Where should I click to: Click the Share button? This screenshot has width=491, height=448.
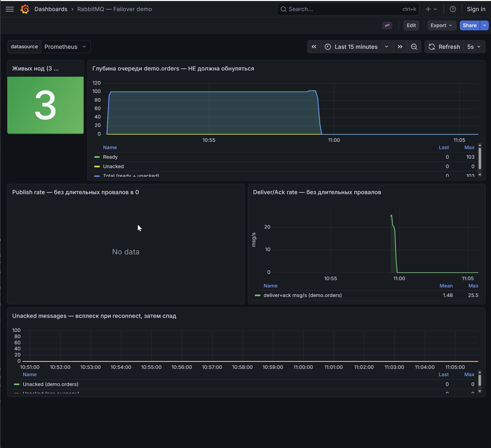[470, 25]
